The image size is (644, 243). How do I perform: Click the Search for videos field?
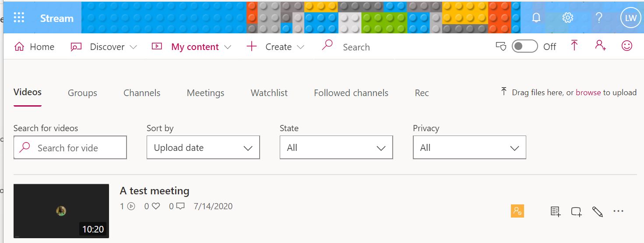70,147
